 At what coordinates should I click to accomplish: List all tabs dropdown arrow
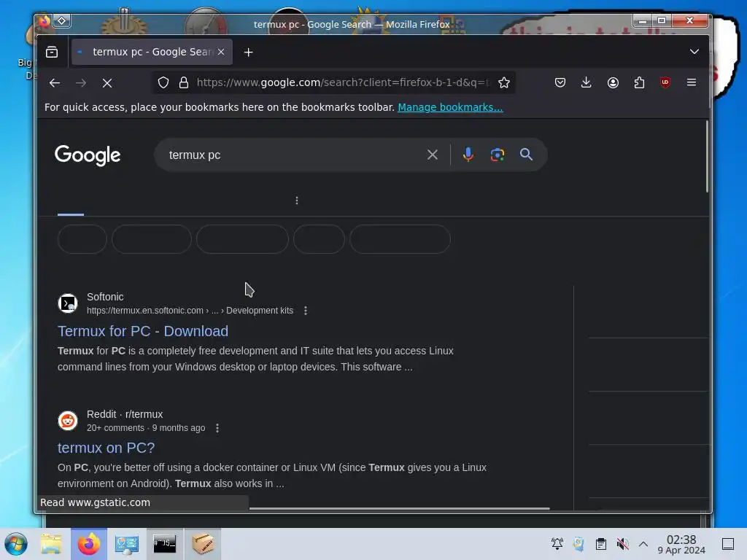click(x=694, y=52)
